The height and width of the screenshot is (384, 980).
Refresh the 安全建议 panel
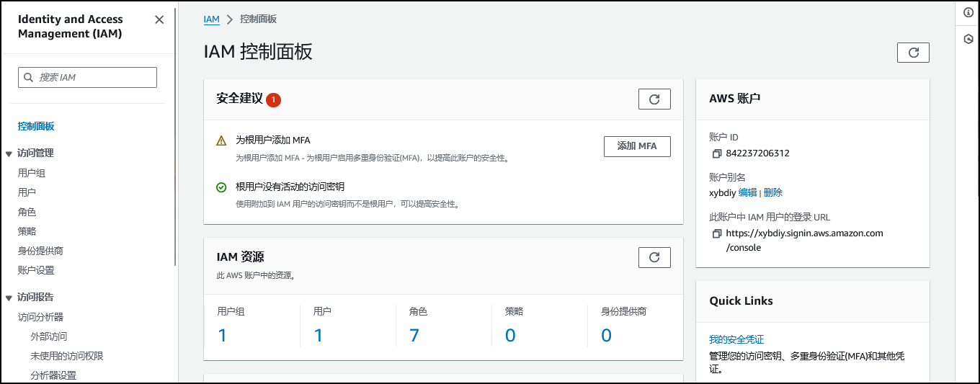click(x=654, y=99)
